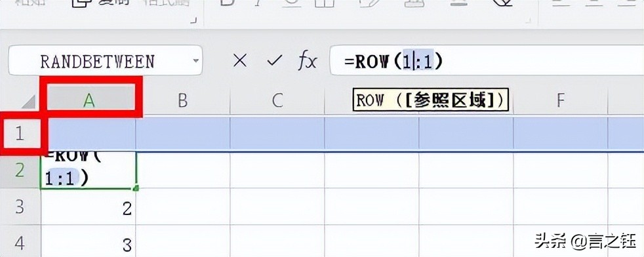Select row 4 header
The height and width of the screenshot is (257, 644).
click(x=20, y=242)
